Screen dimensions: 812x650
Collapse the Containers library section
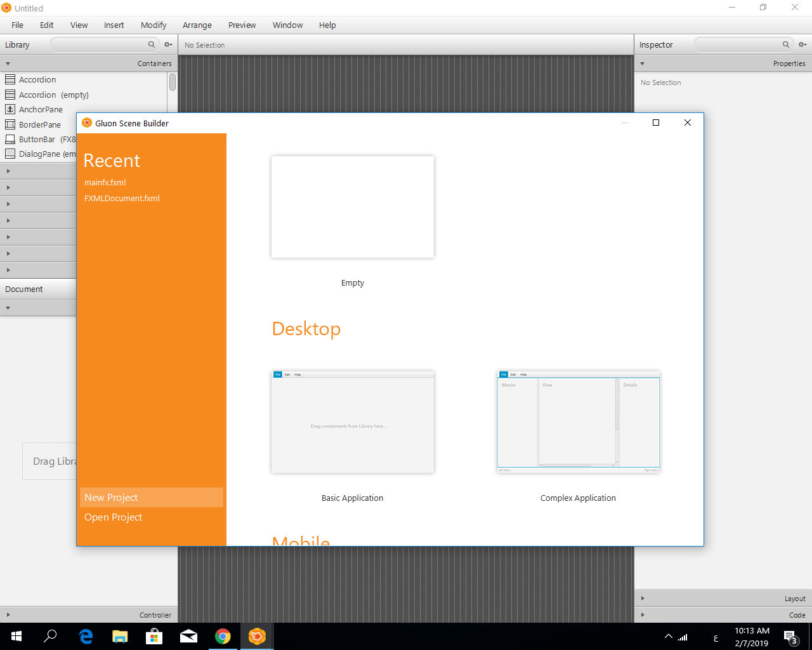[x=8, y=63]
